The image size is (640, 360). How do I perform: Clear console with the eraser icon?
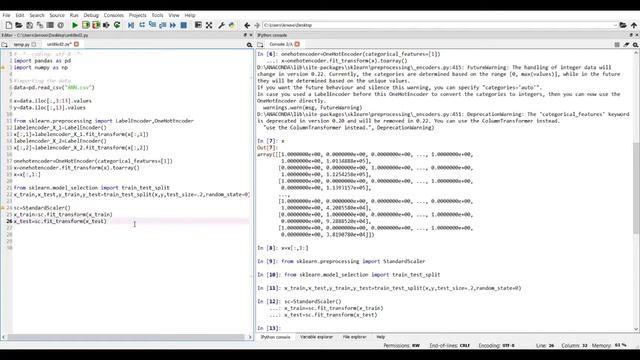pyautogui.click(x=626, y=44)
